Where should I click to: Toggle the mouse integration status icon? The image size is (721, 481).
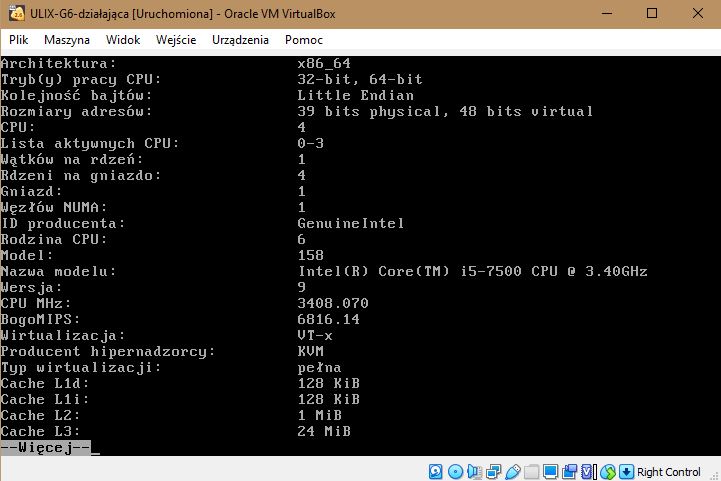607,471
